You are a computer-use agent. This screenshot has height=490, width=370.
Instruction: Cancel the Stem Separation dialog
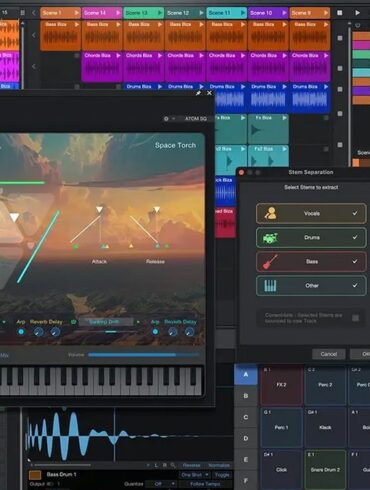tap(329, 354)
